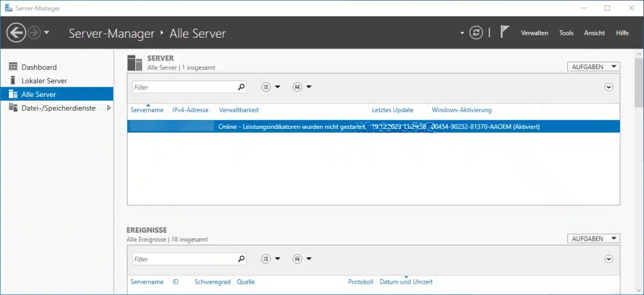Open the save query icon in Ereignisse section

pos(297,259)
